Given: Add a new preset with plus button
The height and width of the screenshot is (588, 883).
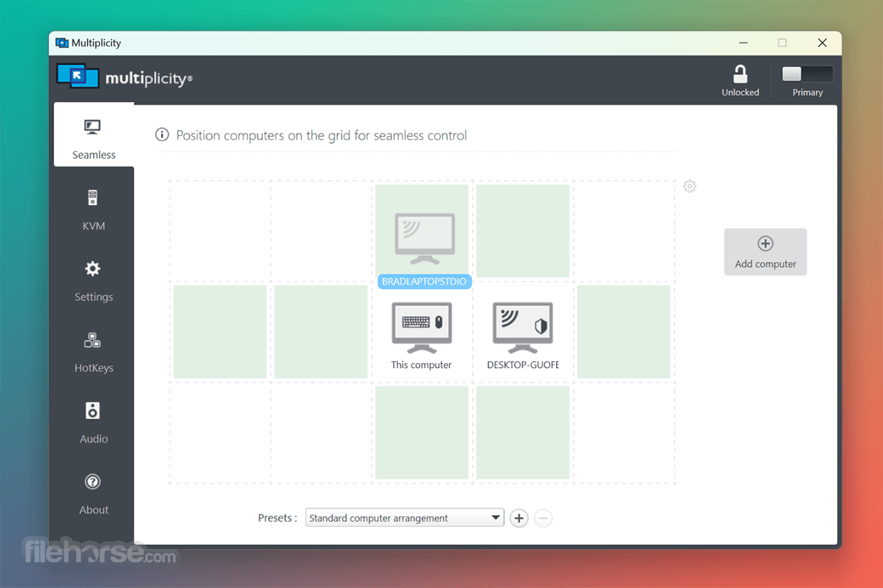Looking at the screenshot, I should click(x=519, y=518).
